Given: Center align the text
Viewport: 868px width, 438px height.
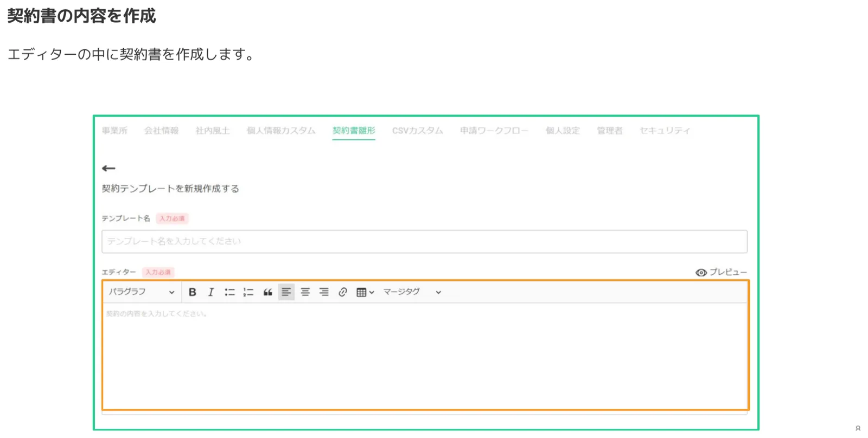Looking at the screenshot, I should click(x=305, y=292).
